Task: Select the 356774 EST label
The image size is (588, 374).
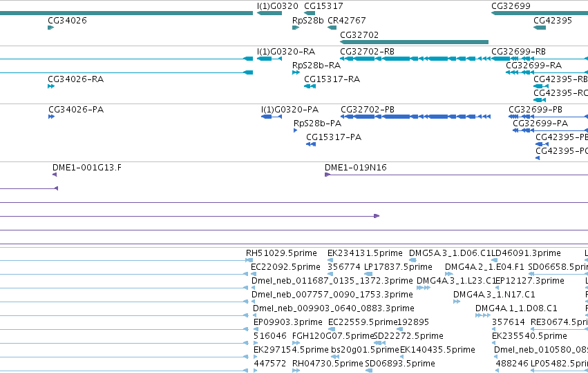Action: pyautogui.click(x=344, y=267)
